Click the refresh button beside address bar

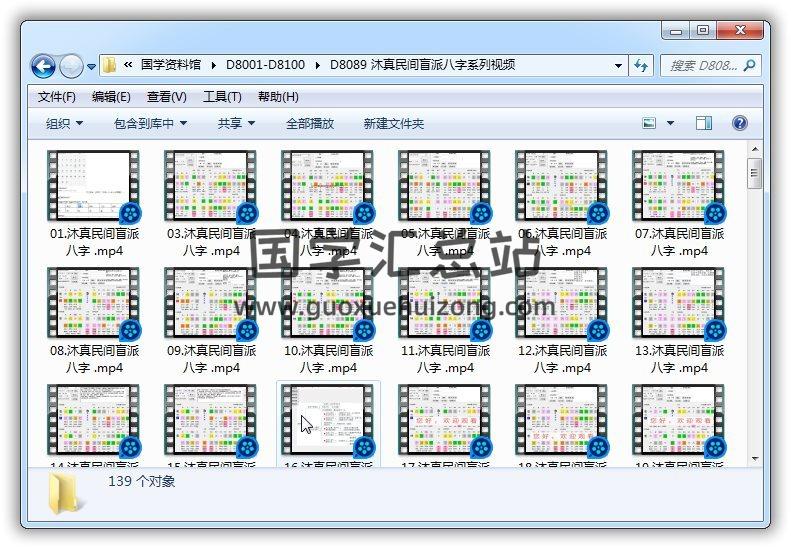(x=642, y=65)
